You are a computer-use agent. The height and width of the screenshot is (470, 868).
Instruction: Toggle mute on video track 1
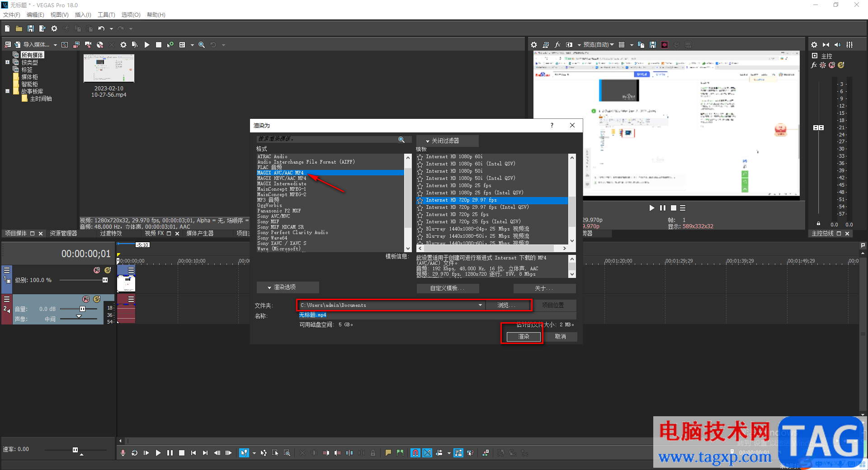point(97,270)
